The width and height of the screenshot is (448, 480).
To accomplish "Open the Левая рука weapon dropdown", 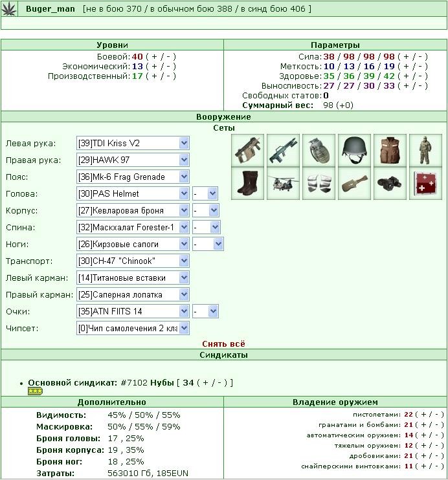I will coord(133,143).
